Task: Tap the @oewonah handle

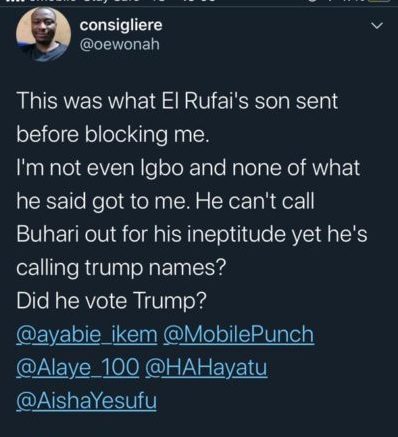Action: click(x=119, y=45)
